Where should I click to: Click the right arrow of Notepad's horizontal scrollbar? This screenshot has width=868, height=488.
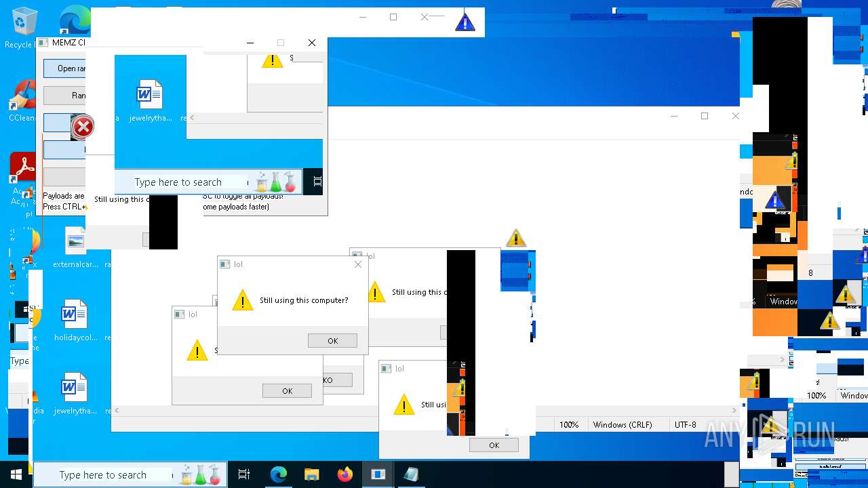coord(735,411)
